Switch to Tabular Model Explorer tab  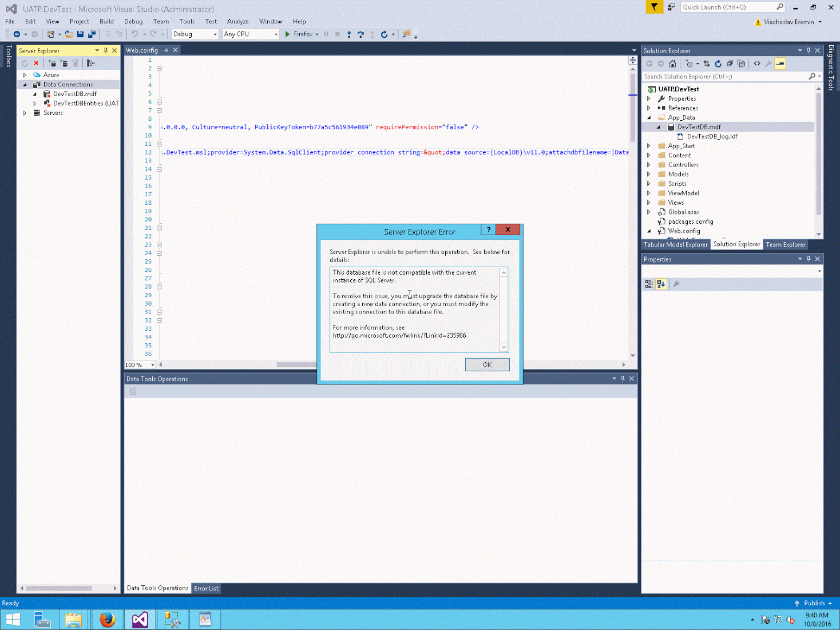[675, 244]
